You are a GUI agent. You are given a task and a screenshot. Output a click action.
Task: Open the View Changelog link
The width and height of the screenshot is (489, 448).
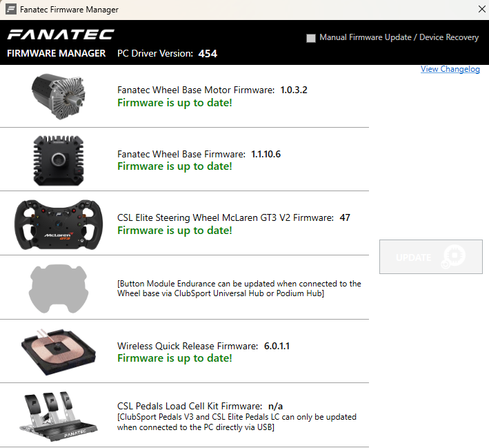[450, 69]
